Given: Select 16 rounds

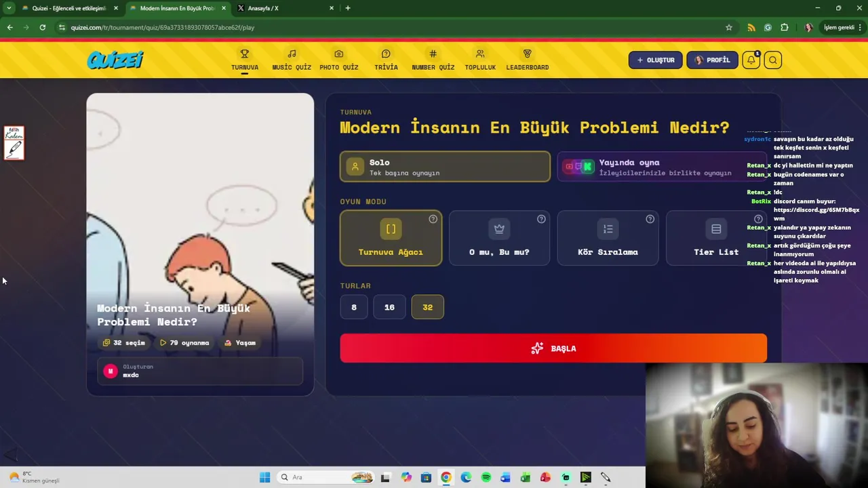Looking at the screenshot, I should pyautogui.click(x=389, y=307).
